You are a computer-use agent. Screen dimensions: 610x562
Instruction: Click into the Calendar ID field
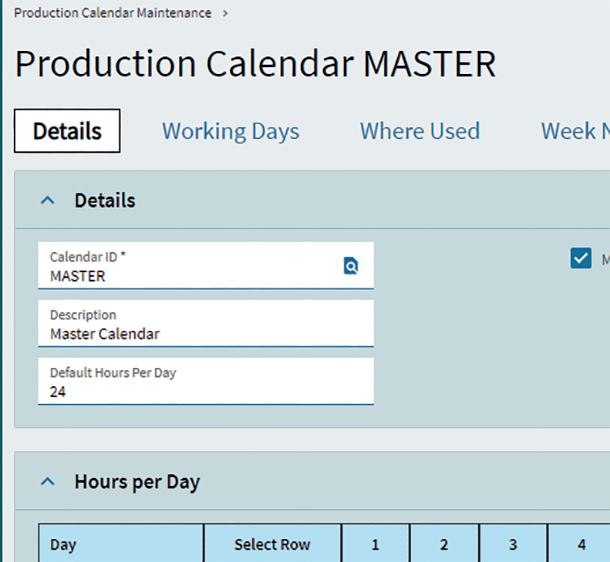coord(190,275)
